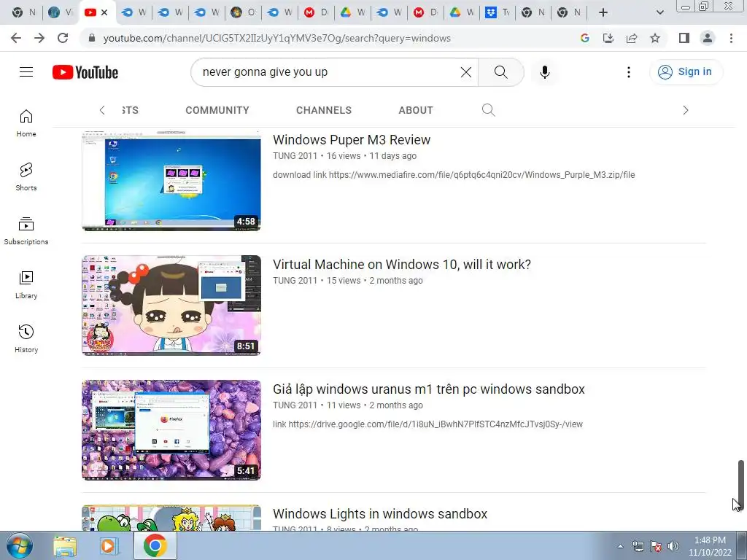
Task: Start voice search with the microphone icon
Action: (x=544, y=72)
